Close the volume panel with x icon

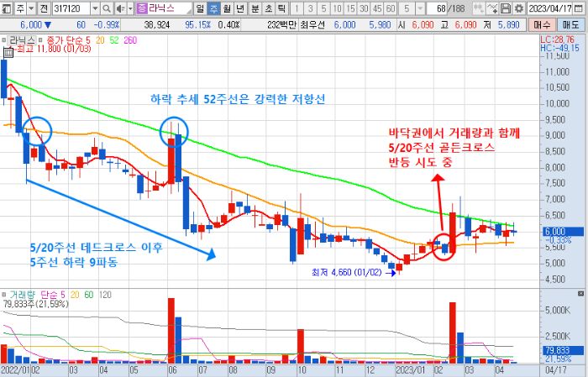581,293
